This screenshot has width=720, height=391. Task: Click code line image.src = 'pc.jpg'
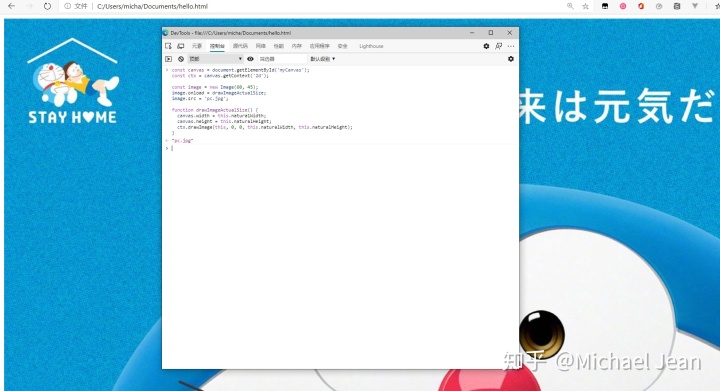tap(200, 98)
